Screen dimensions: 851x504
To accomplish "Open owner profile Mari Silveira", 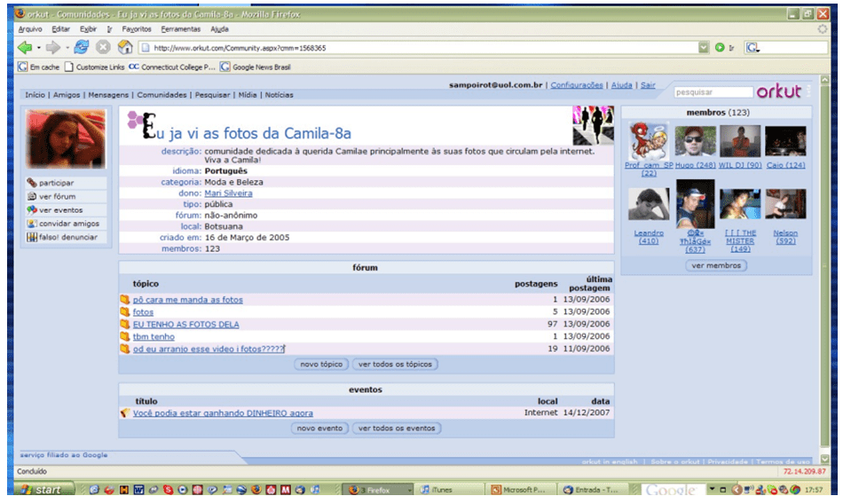I will coord(228,193).
